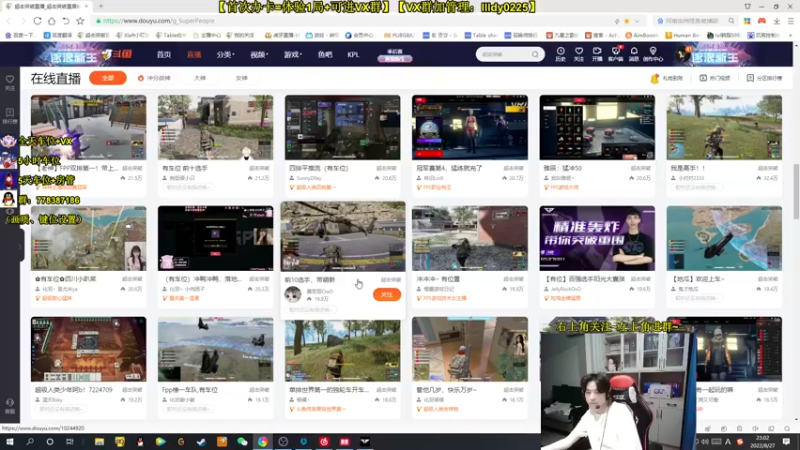Screen dimensions: 800x450
Task: Open the Windows Start menu
Action: click(x=10, y=441)
